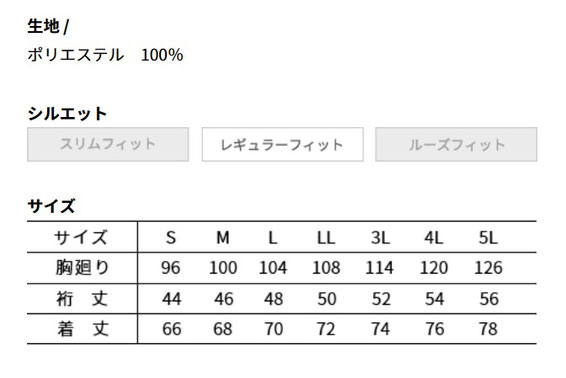Click the 胸廻り row label
Image resolution: width=566 pixels, height=378 pixels.
coord(82,268)
